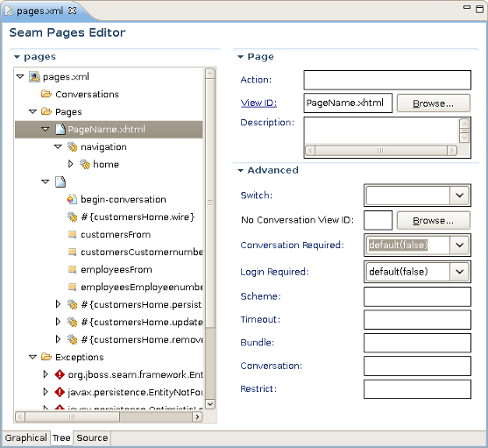The height and width of the screenshot is (448, 488).
Task: Collapse the navigation node
Action: point(58,146)
